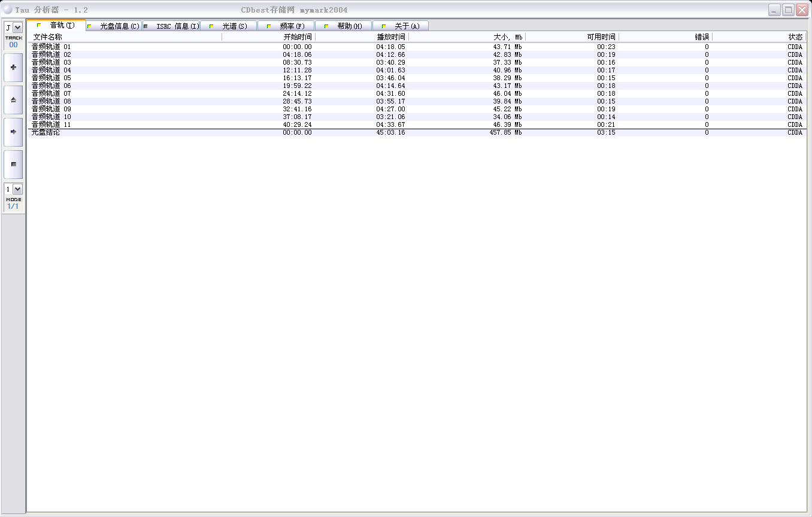Click the plus button in left sidebar
Screen dimensions: 812x517
coord(13,68)
